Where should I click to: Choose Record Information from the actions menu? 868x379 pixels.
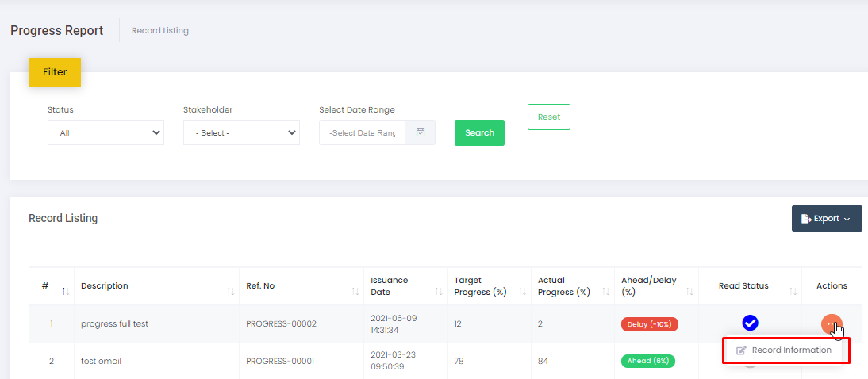785,350
